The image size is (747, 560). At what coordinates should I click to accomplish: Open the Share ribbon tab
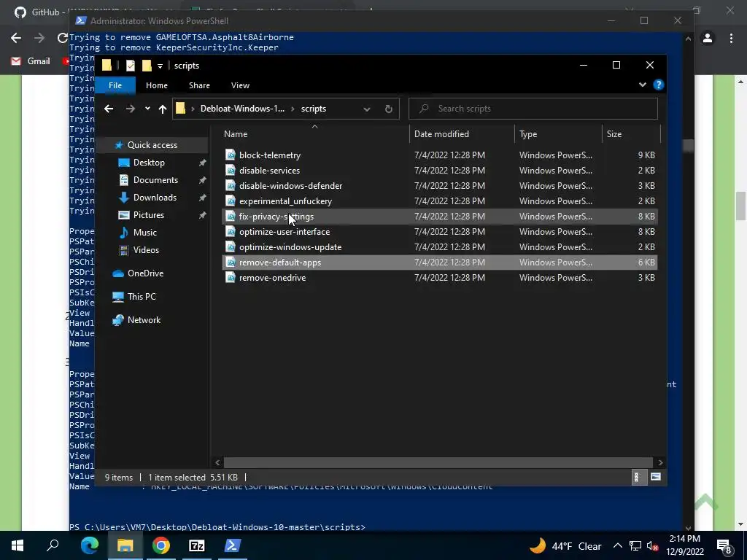[x=199, y=85]
